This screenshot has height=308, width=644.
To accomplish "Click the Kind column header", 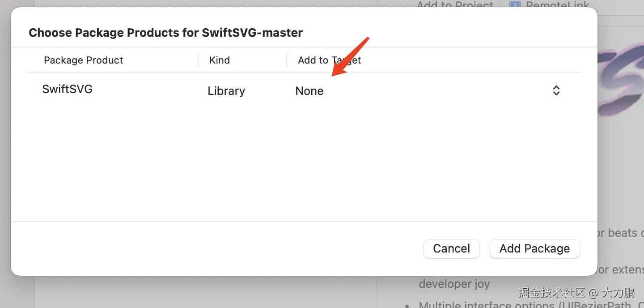I will click(x=220, y=60).
